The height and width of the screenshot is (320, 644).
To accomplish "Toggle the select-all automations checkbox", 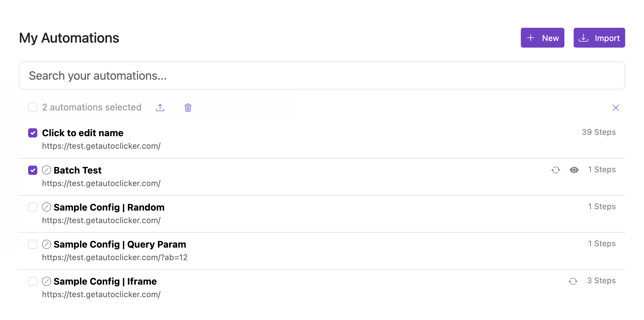I will tap(33, 107).
